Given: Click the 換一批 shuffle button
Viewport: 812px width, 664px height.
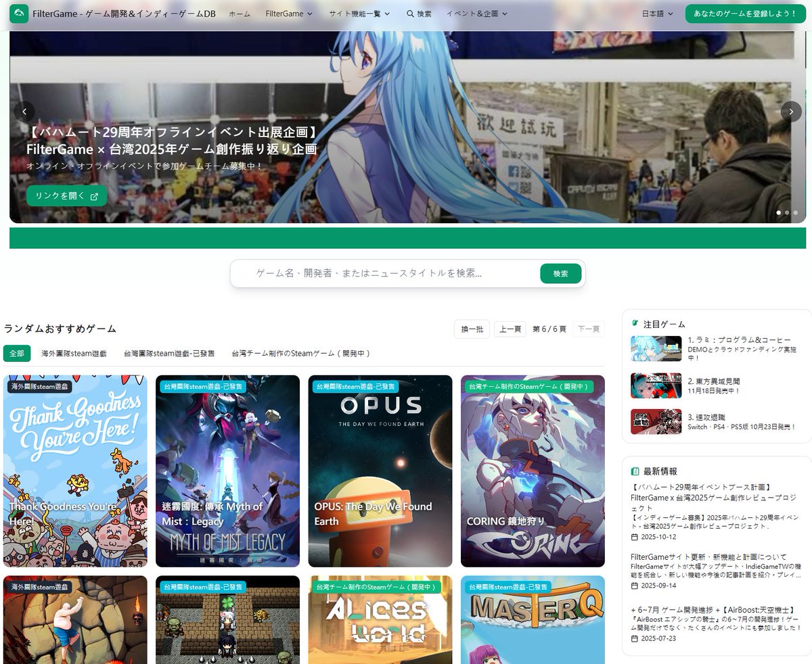Looking at the screenshot, I should click(472, 329).
